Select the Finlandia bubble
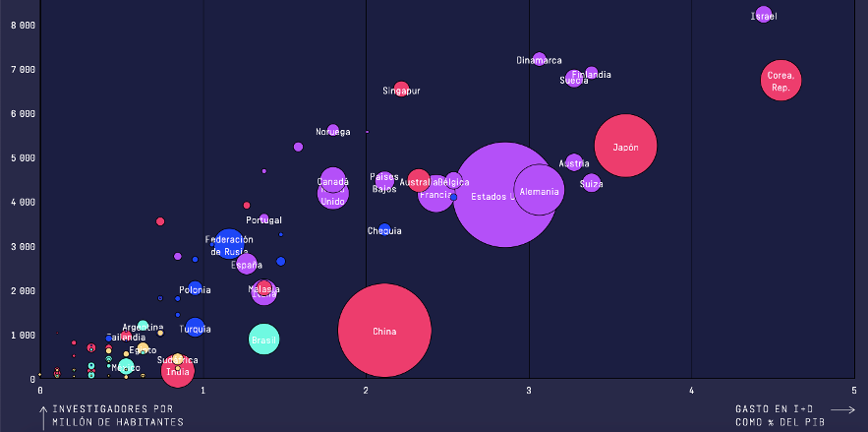Image resolution: width=868 pixels, height=432 pixels. click(x=591, y=73)
